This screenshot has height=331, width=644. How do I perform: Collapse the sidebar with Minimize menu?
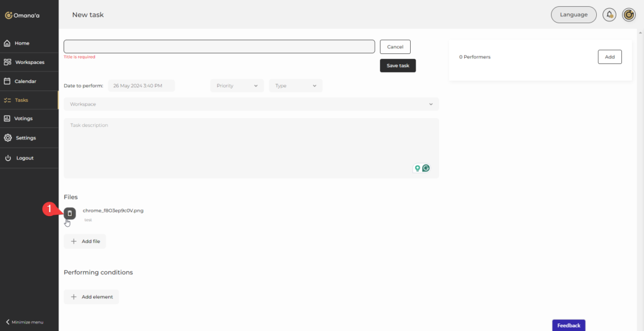[25, 322]
